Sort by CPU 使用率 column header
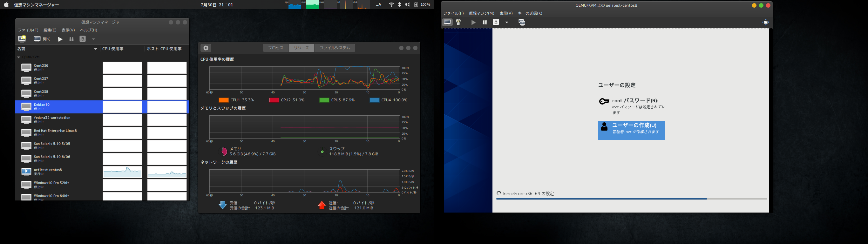Image resolution: width=868 pixels, height=244 pixels. [x=122, y=49]
